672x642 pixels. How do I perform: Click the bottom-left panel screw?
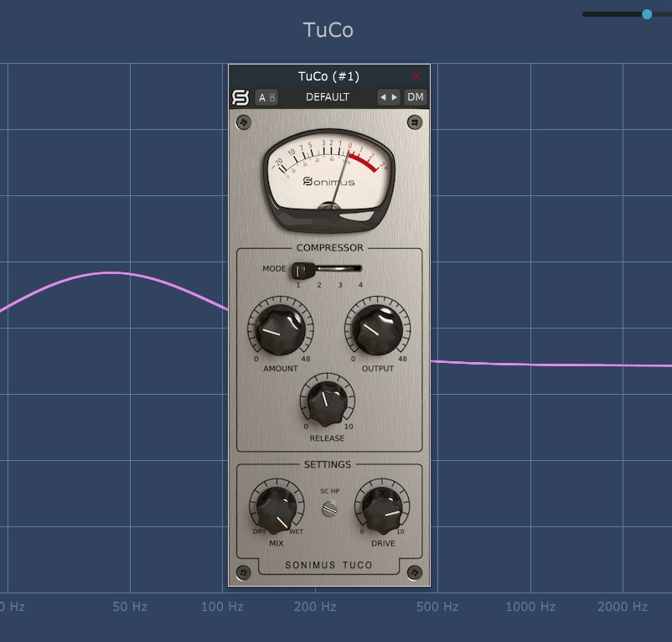[x=244, y=572]
